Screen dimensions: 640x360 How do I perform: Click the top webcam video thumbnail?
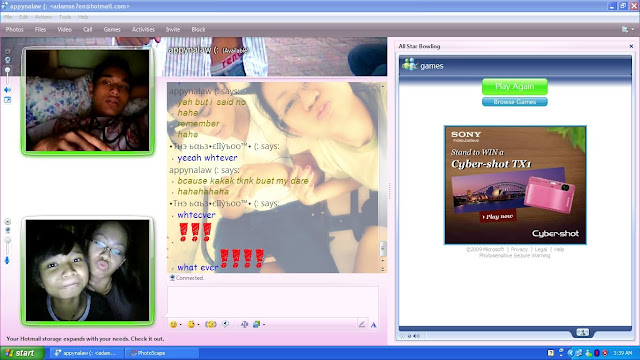point(87,100)
